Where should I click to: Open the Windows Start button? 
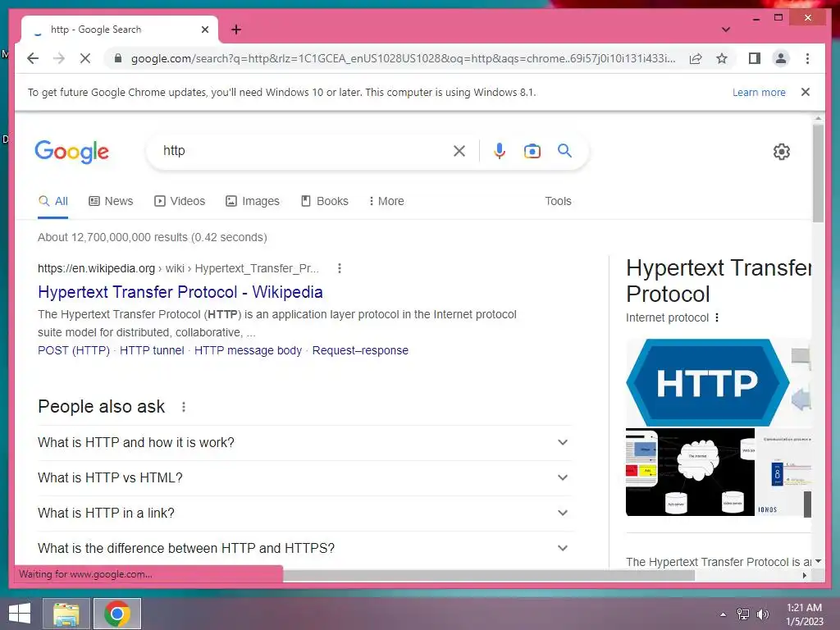click(x=20, y=614)
